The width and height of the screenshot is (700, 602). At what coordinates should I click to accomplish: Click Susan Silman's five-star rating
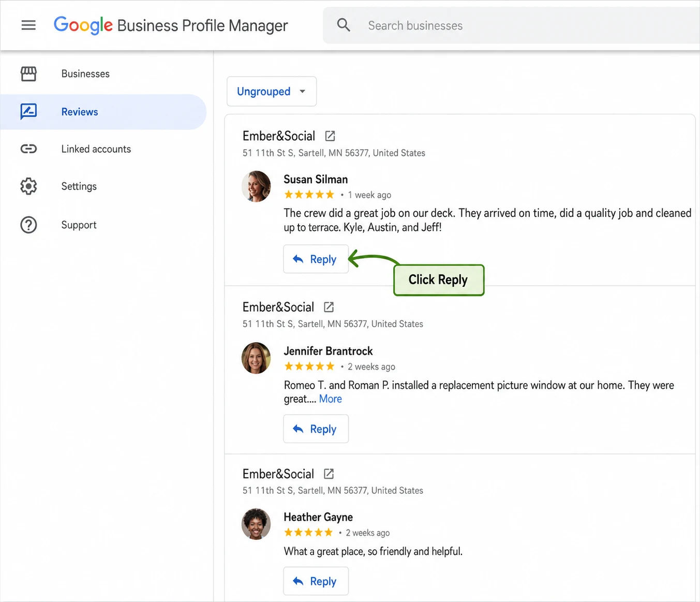(309, 195)
